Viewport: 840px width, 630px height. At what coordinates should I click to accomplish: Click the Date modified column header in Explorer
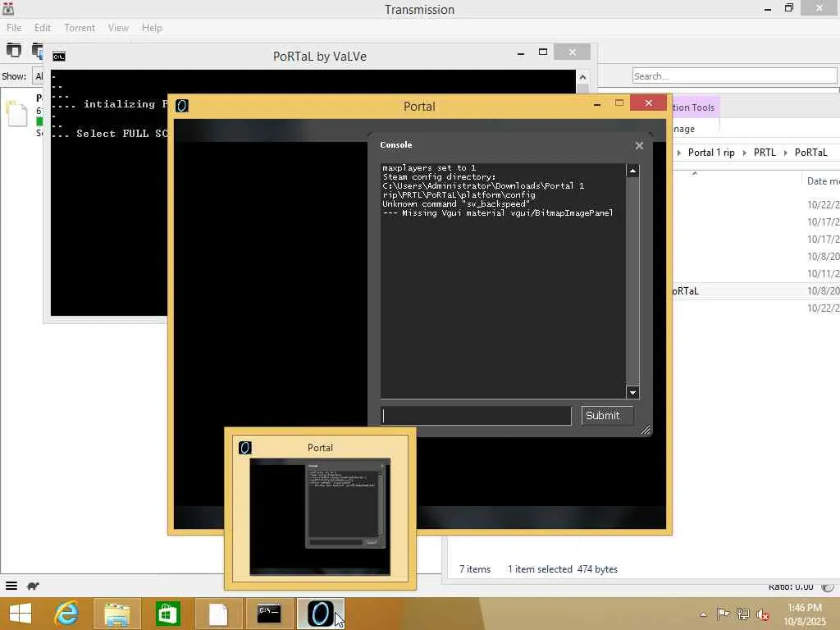coord(822,181)
